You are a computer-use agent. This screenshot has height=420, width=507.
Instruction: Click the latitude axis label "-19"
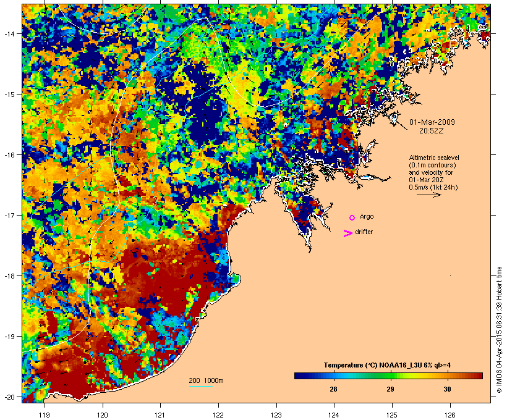point(9,337)
